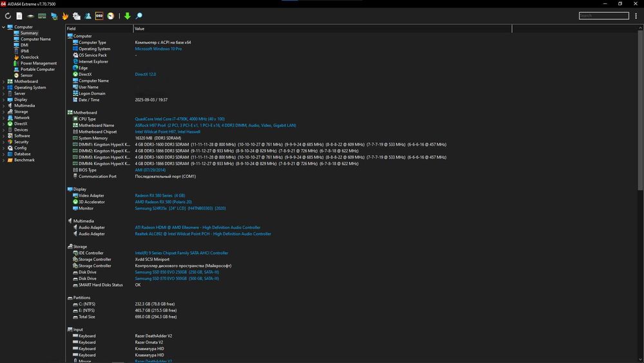This screenshot has width=644, height=363.
Task: Click the Security shield icon in tree
Action: click(10, 142)
